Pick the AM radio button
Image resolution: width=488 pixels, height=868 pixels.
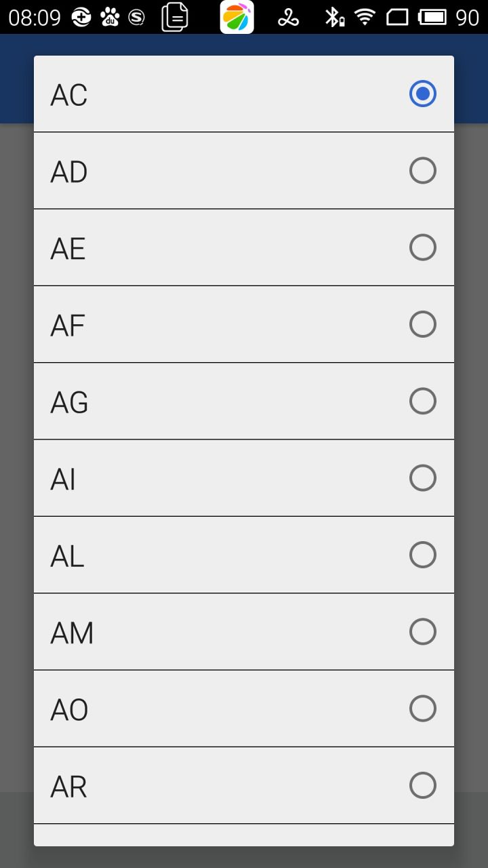(423, 631)
